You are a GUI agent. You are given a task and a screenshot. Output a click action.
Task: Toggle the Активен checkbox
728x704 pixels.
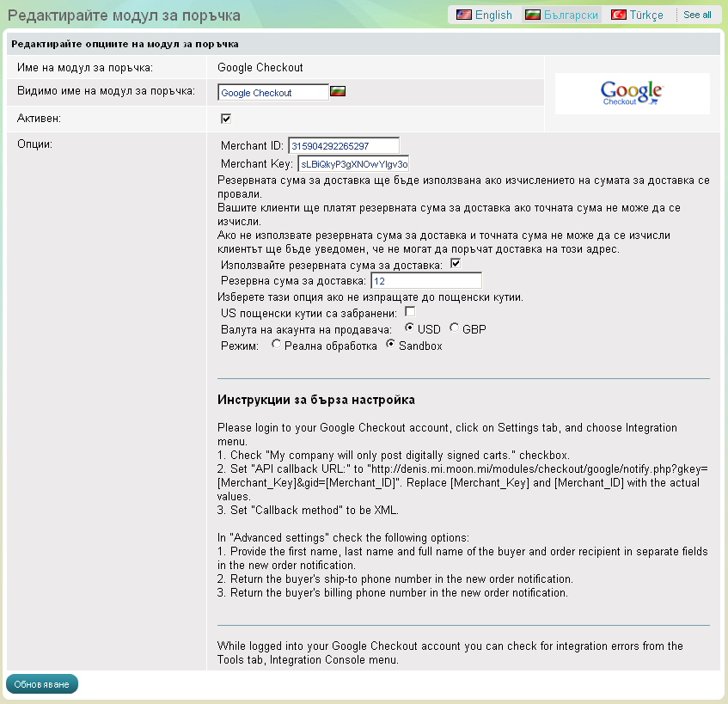pyautogui.click(x=226, y=119)
